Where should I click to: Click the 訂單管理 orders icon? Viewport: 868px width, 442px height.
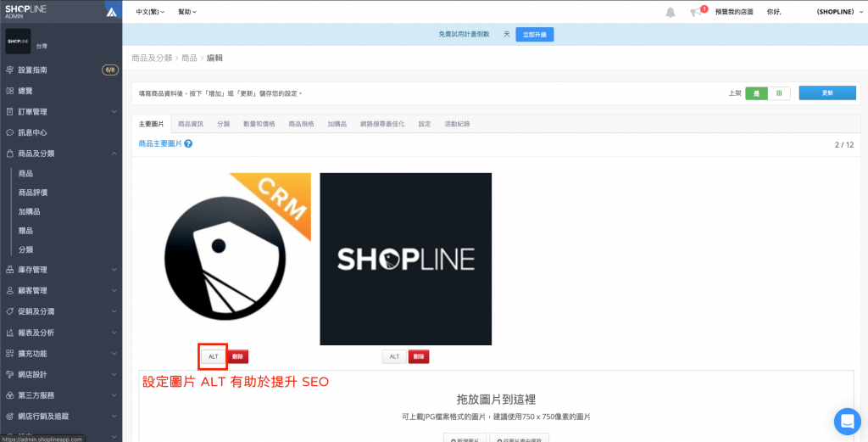[9, 112]
